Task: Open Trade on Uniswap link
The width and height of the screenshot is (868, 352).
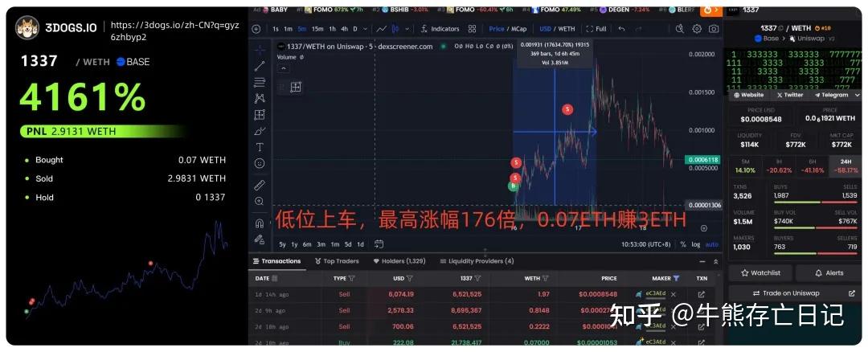Action: tap(795, 293)
